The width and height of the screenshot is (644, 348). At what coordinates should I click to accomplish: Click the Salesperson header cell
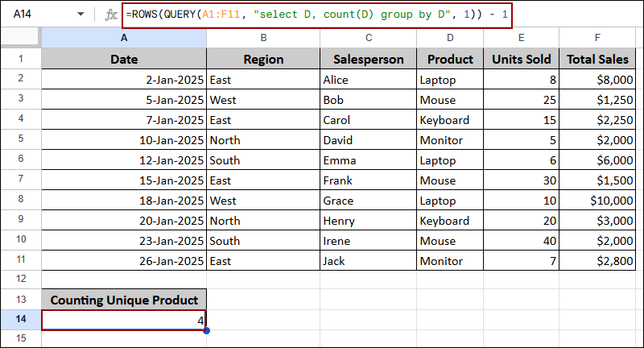click(369, 59)
